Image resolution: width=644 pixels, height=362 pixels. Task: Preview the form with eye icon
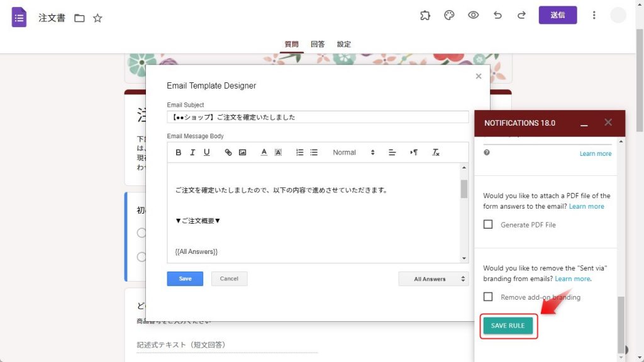click(473, 15)
